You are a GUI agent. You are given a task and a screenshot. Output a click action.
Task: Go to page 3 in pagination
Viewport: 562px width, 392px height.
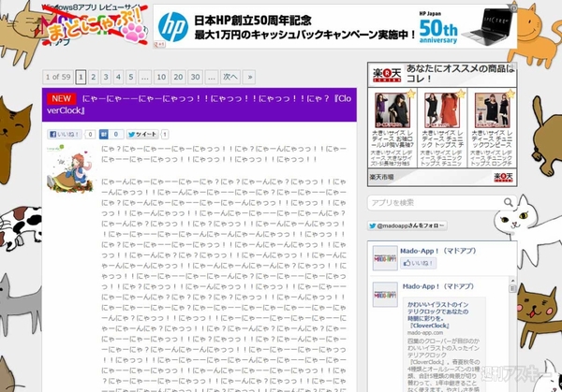[x=106, y=77]
